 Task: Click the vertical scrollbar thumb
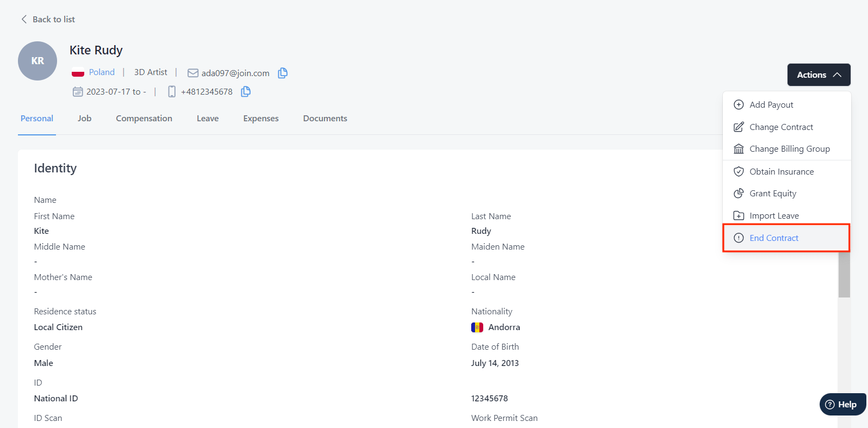[x=844, y=275]
